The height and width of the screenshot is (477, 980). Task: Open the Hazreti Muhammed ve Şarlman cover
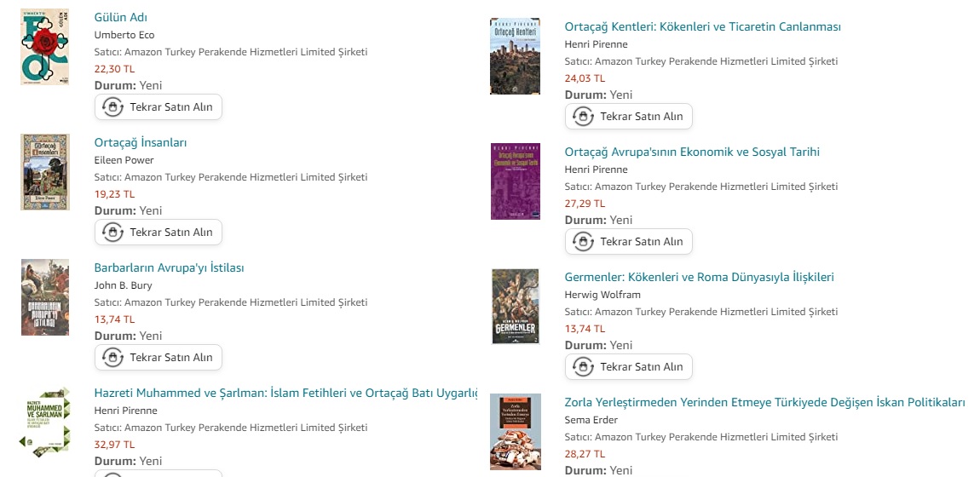[x=45, y=422]
